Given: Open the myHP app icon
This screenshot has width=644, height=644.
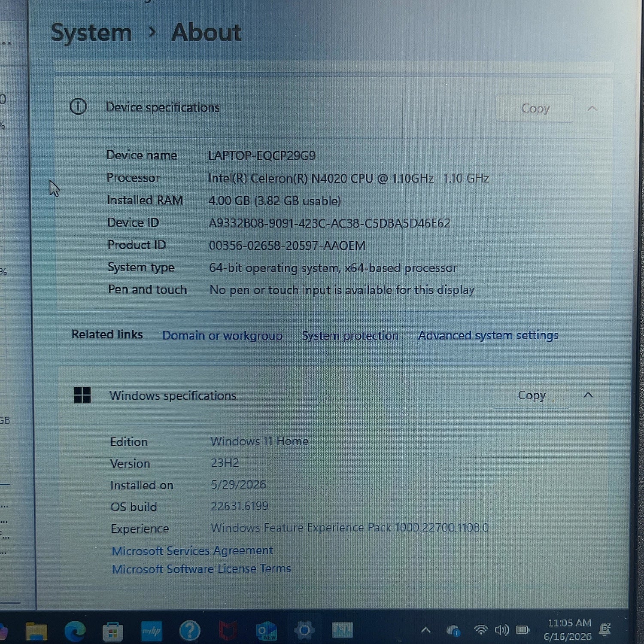Looking at the screenshot, I should point(152,631).
